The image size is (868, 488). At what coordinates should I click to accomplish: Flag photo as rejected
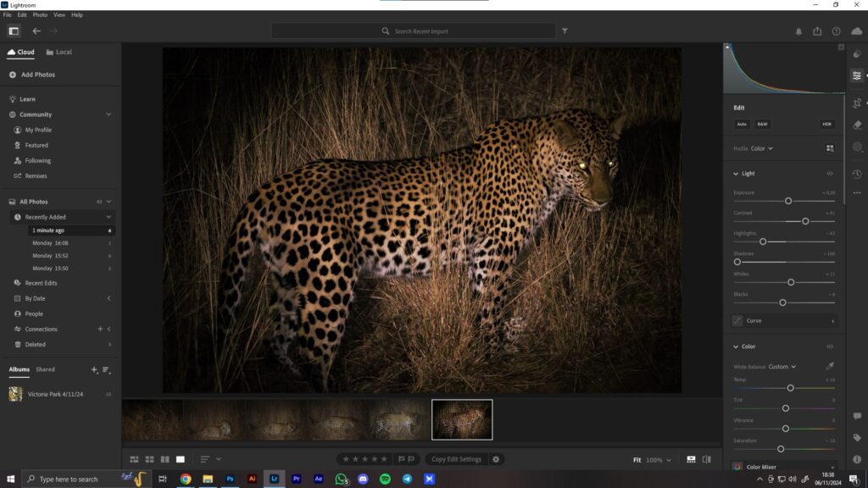pos(411,459)
